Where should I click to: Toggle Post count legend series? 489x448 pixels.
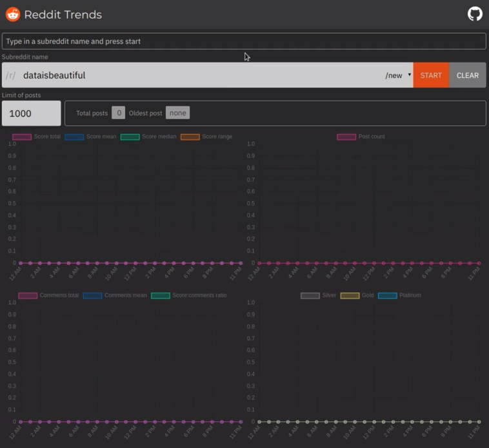pos(346,137)
